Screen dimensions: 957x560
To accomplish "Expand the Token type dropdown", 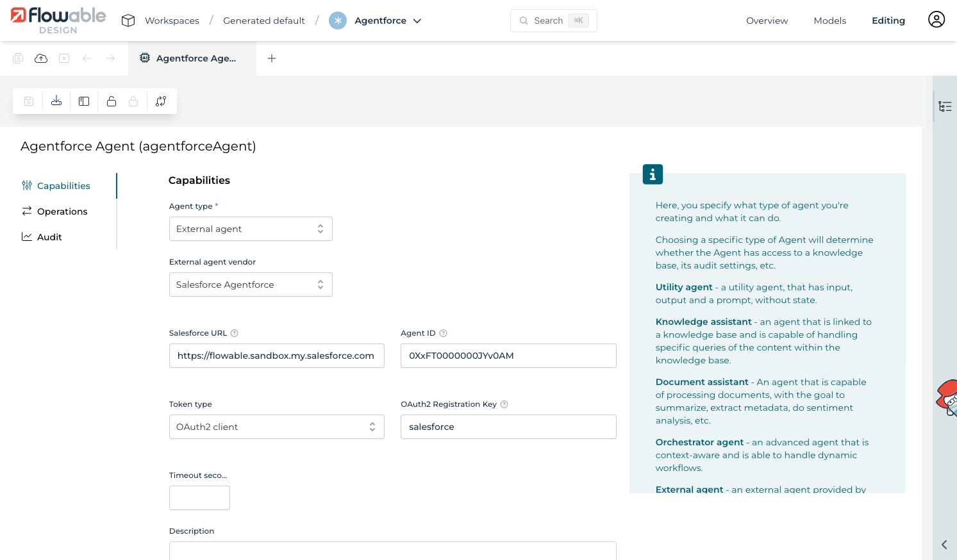I will coord(276,427).
